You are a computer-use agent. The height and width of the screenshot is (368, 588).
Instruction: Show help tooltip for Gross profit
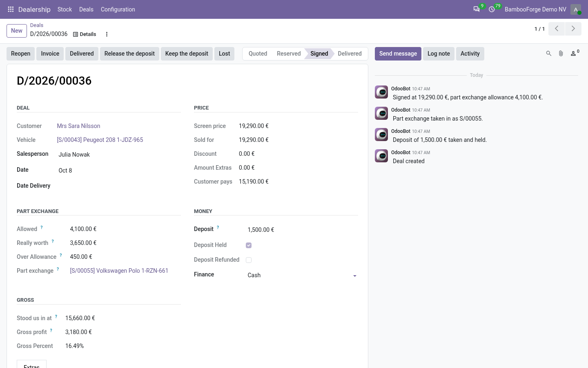(51, 330)
